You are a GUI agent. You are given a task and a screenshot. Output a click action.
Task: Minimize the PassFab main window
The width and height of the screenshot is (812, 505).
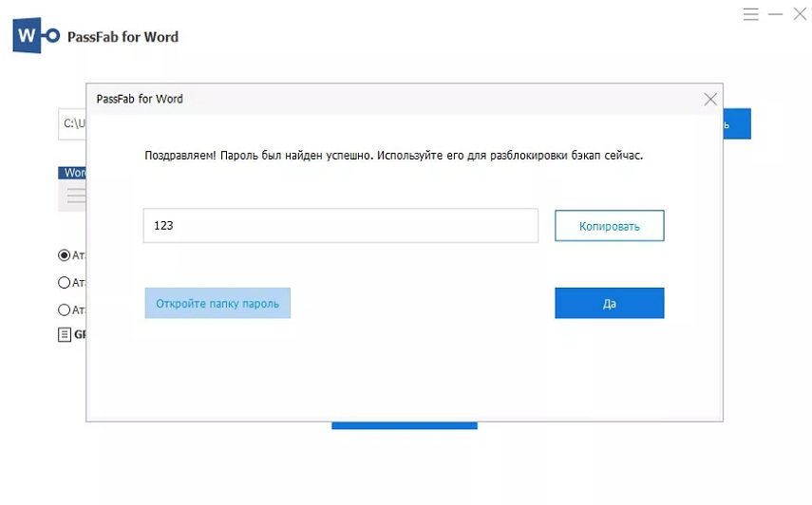775,14
